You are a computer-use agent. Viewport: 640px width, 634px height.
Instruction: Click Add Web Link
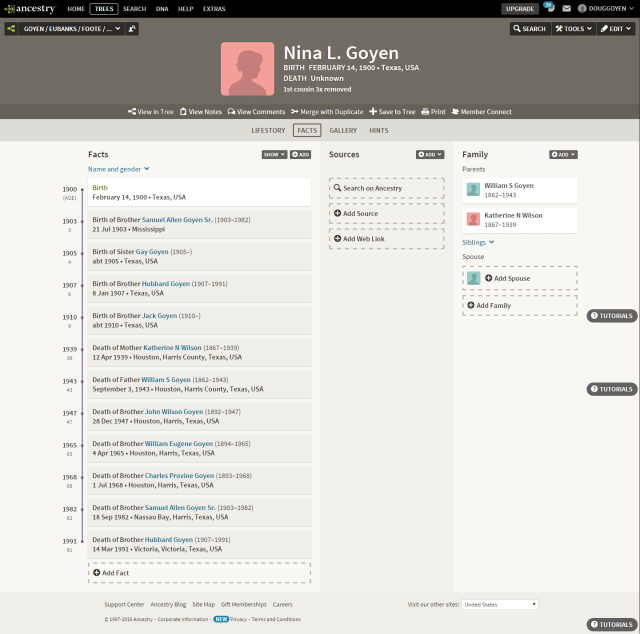pos(387,239)
